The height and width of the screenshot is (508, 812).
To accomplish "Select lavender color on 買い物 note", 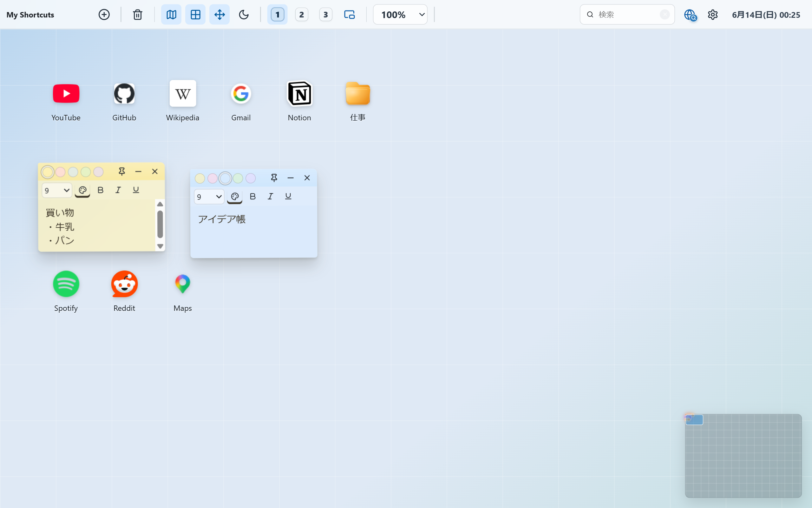I will click(x=98, y=172).
